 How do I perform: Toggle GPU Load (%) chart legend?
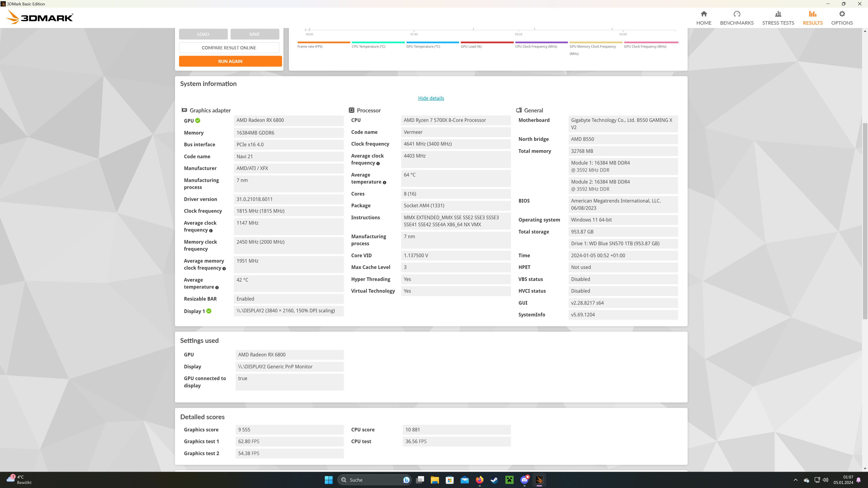(x=471, y=47)
